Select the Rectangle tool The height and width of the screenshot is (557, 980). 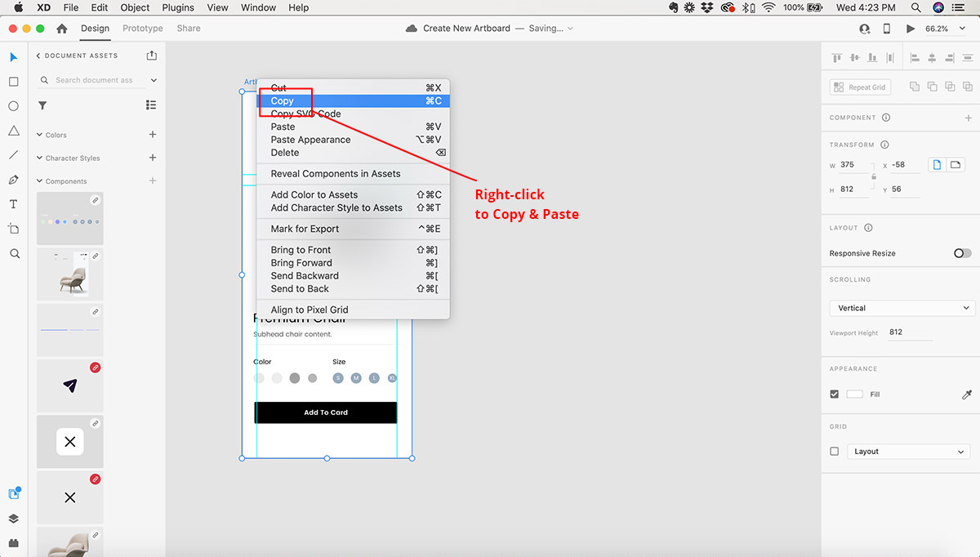tap(14, 82)
